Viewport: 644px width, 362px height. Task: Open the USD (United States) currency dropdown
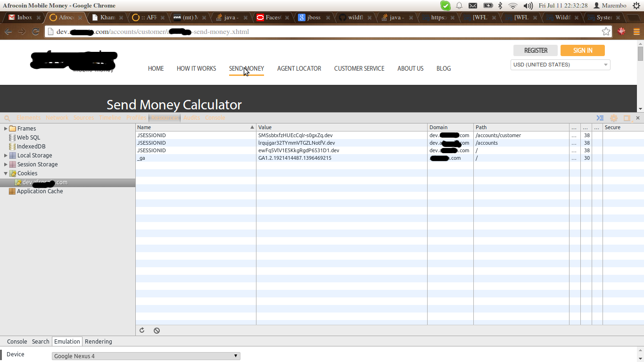click(x=561, y=65)
